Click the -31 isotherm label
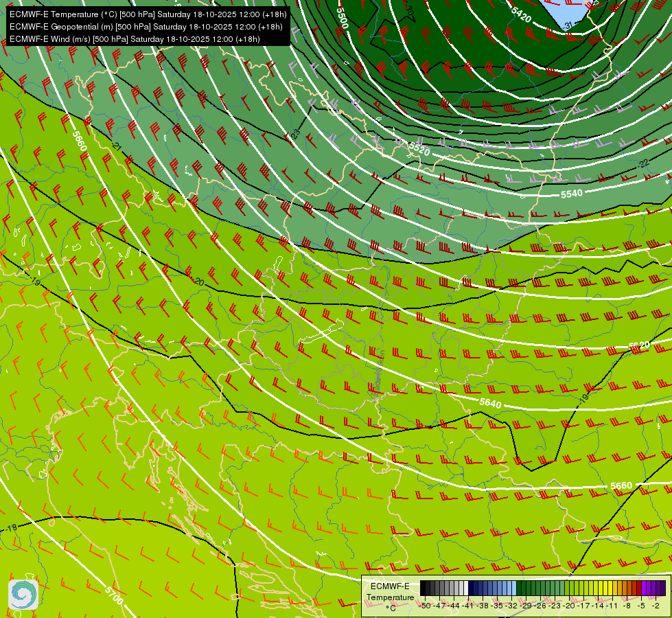 [x=567, y=26]
